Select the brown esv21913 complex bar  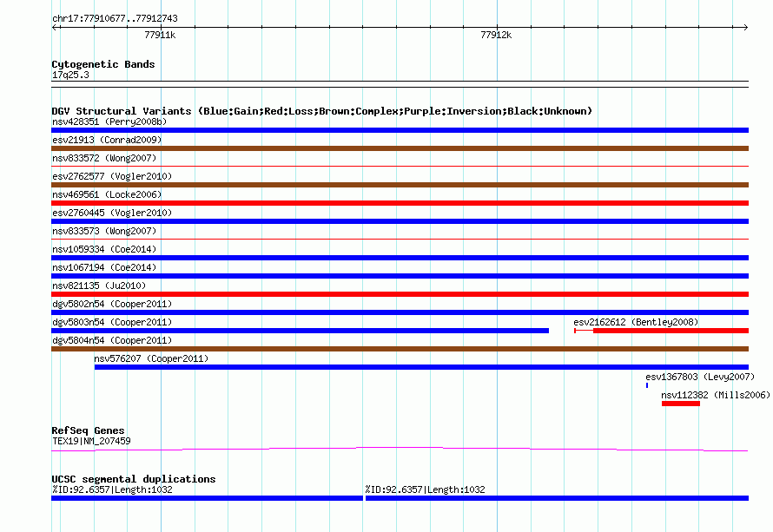400,148
